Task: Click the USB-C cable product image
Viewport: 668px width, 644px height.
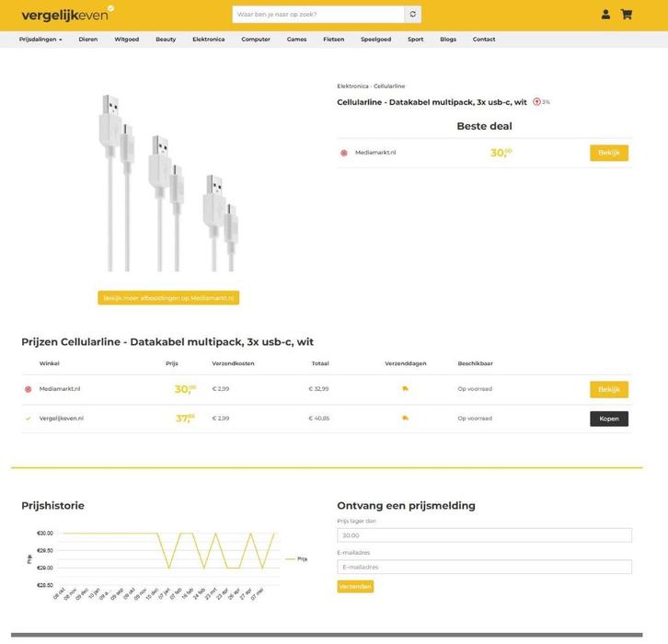Action: (168, 182)
